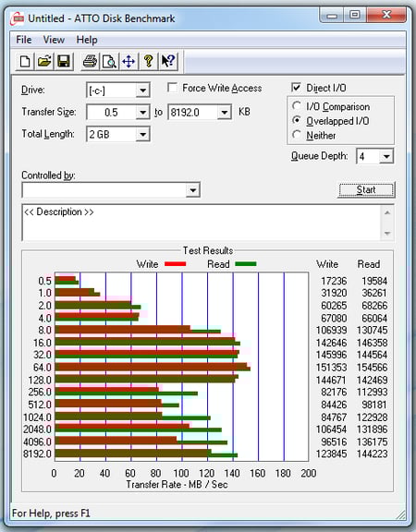This screenshot has height=532, width=416.
Task: Expand the Transfer Size maximum 8192.0 dropdown
Action: point(225,113)
